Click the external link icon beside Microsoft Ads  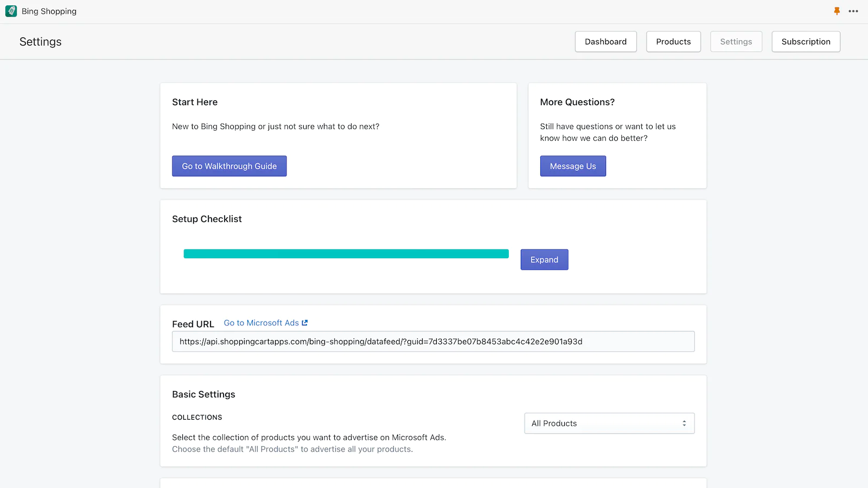point(305,323)
